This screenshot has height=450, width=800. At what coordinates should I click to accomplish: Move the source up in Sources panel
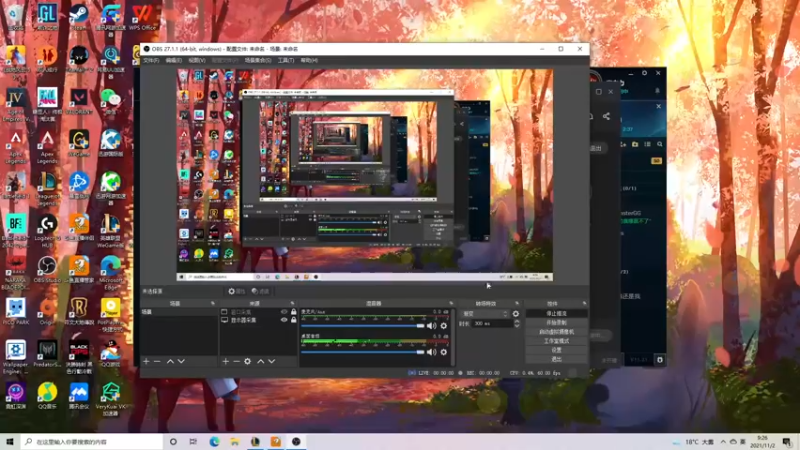[261, 361]
